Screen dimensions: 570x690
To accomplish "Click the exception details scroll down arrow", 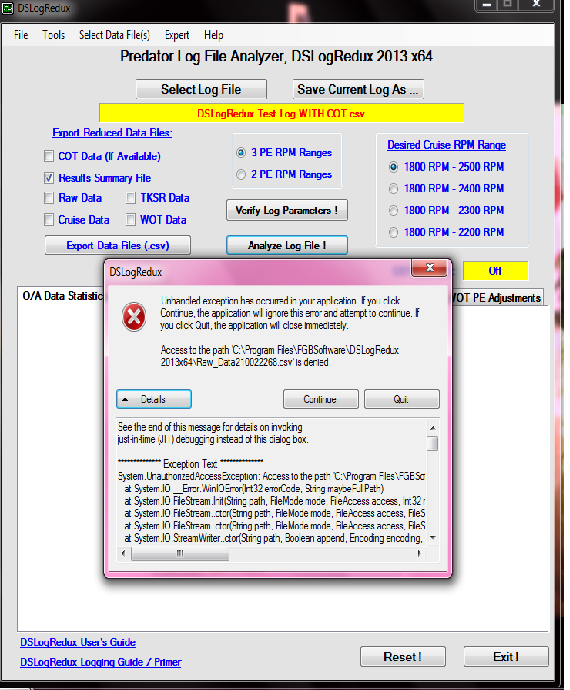I will coord(433,538).
